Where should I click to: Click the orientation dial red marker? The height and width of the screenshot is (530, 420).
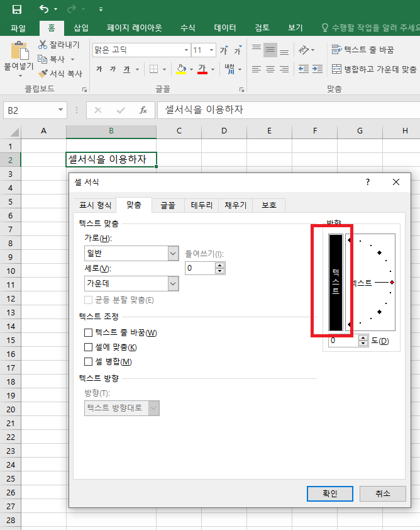(x=392, y=282)
